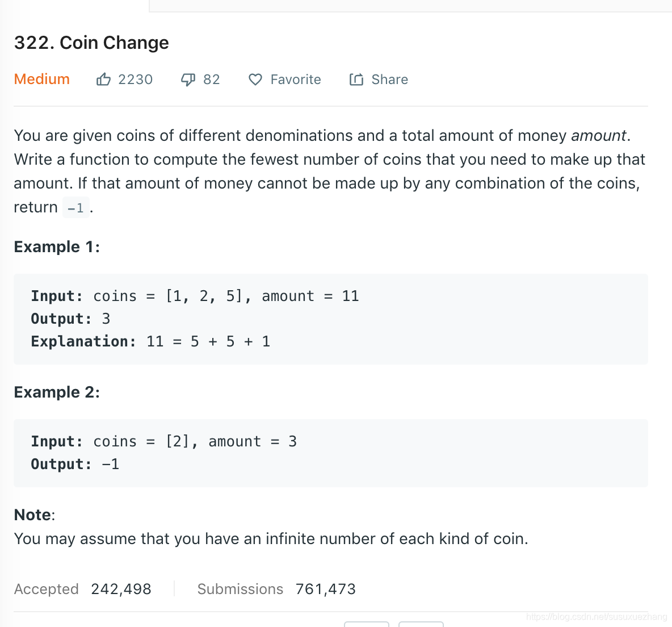Click the Medium difficulty label
This screenshot has height=627, width=672.
click(41, 79)
